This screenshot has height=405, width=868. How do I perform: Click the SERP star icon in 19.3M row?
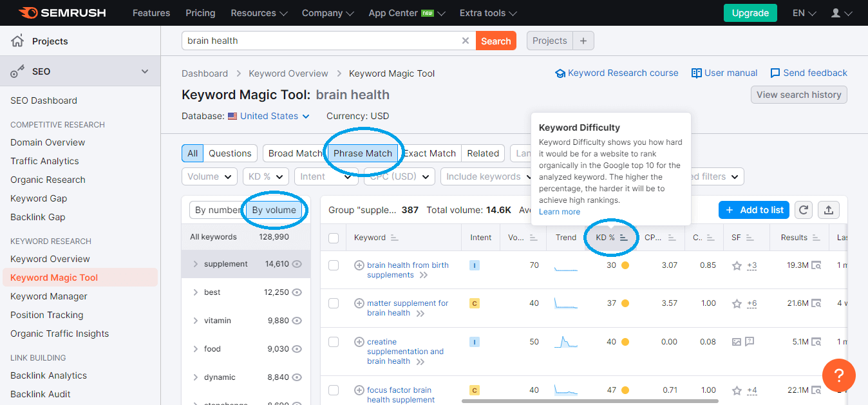[737, 265]
